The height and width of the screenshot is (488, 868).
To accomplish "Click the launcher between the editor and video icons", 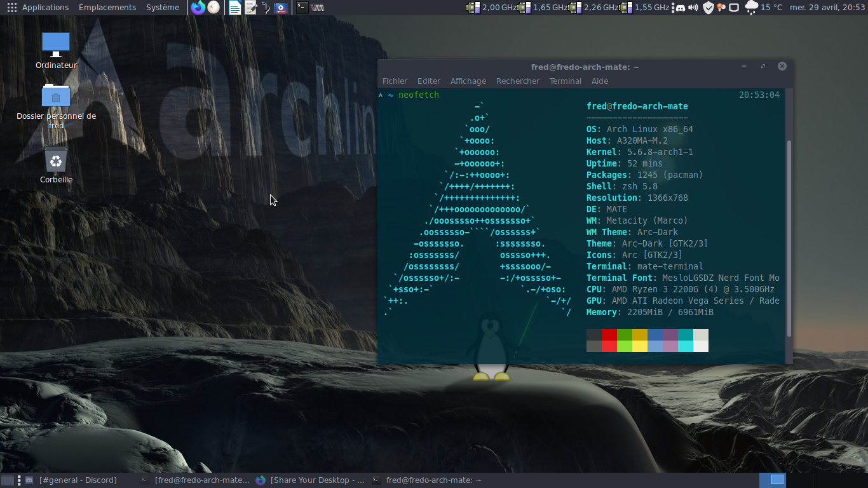I will 266,8.
